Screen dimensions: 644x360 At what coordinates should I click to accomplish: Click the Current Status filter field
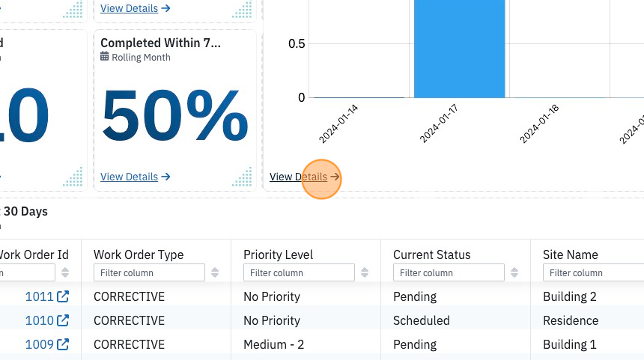(x=449, y=272)
